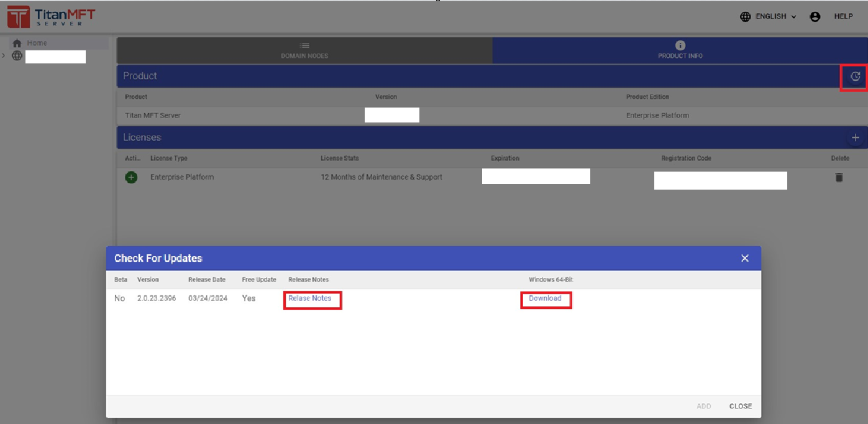
Task: Click the globe language icon in header
Action: tap(746, 17)
